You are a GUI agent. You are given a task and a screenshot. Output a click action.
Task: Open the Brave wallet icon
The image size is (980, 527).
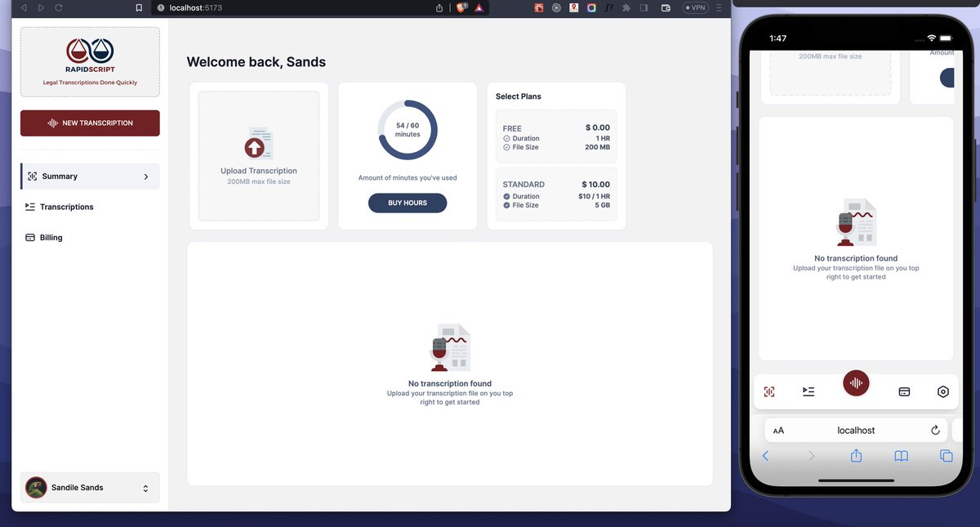[x=666, y=7]
